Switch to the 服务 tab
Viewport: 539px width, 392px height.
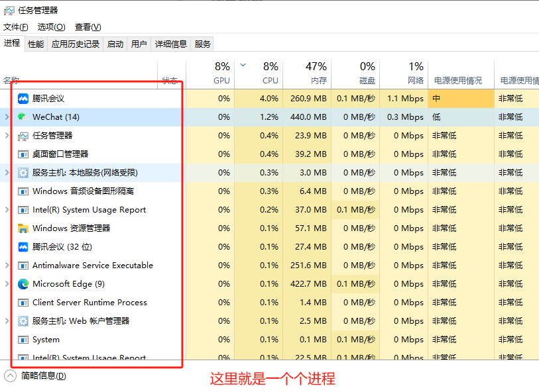pyautogui.click(x=202, y=44)
